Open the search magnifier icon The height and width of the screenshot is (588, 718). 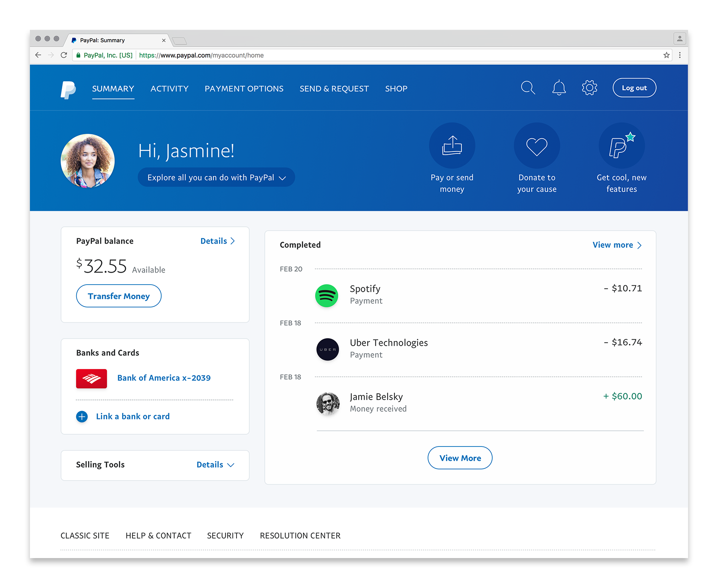tap(528, 88)
